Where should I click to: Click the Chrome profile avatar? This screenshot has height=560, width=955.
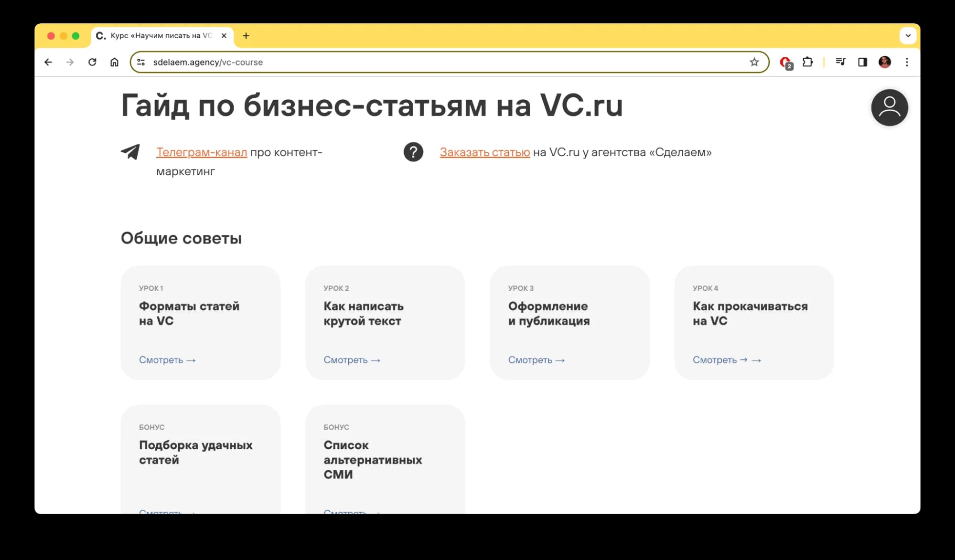(x=885, y=62)
